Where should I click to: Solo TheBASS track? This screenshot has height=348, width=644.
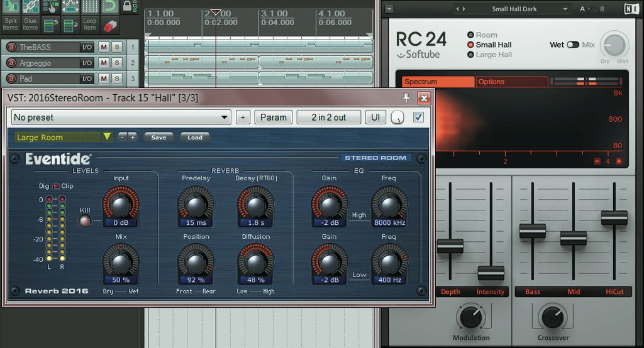117,47
